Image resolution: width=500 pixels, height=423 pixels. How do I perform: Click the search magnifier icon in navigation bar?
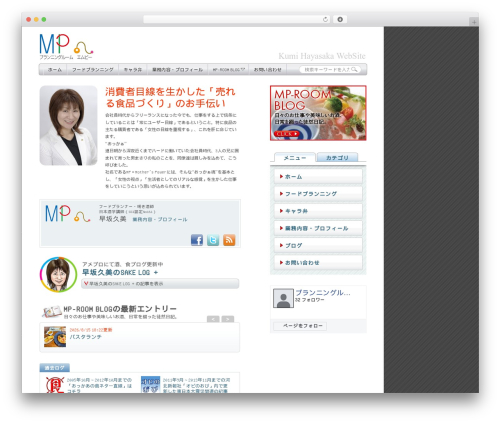point(354,69)
